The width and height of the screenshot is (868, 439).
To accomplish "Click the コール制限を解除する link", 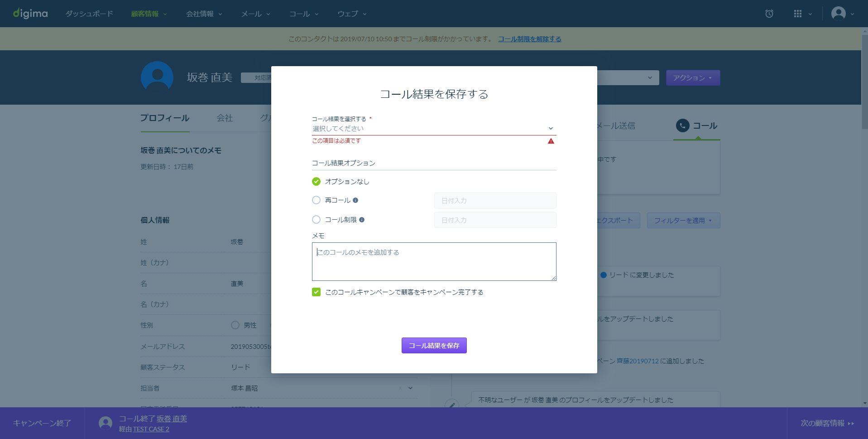I will [530, 39].
